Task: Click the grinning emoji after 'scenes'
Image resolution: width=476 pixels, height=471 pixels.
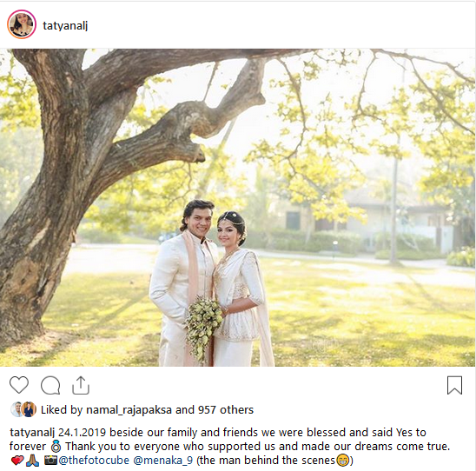Action: (342, 461)
